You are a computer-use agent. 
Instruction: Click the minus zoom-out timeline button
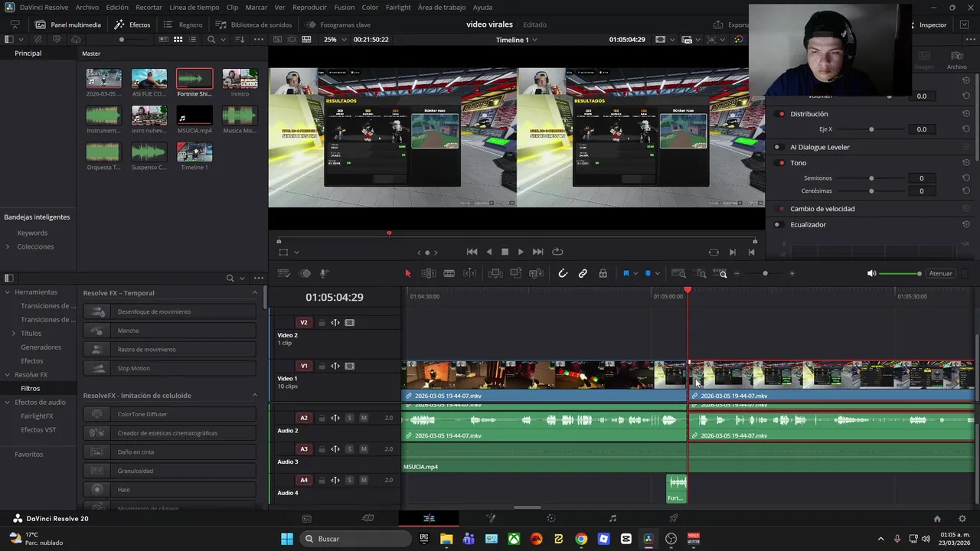tap(737, 273)
